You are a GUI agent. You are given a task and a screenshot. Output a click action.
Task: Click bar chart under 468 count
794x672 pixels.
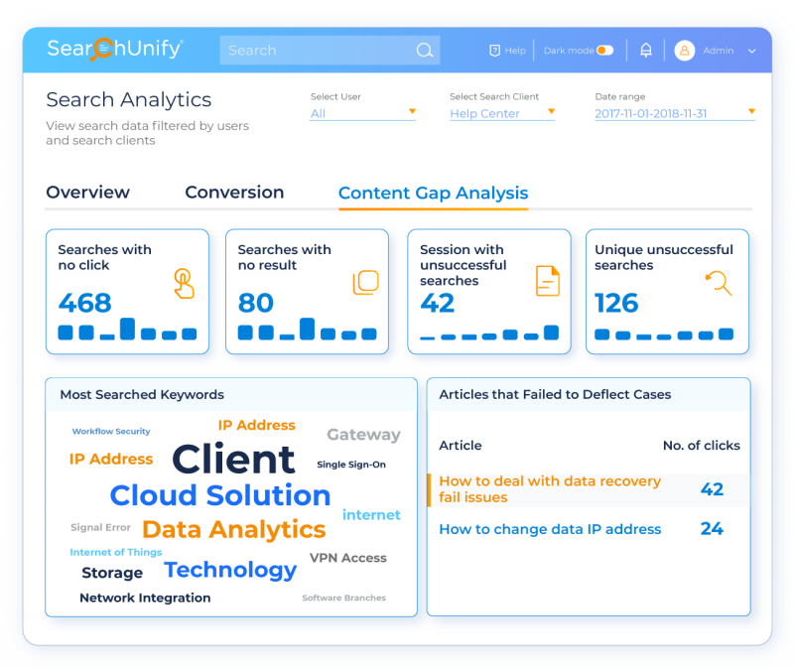click(x=127, y=329)
